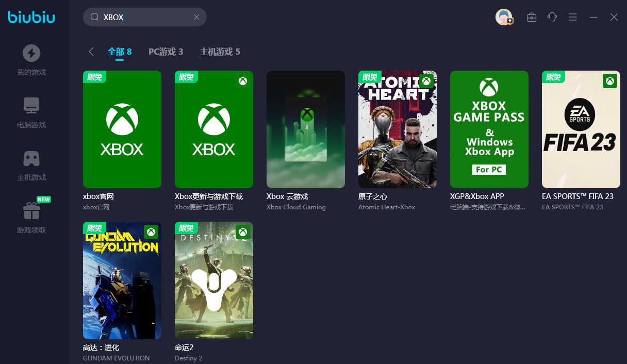Click inside the XBOX search field
The image size is (627, 364).
tap(145, 17)
